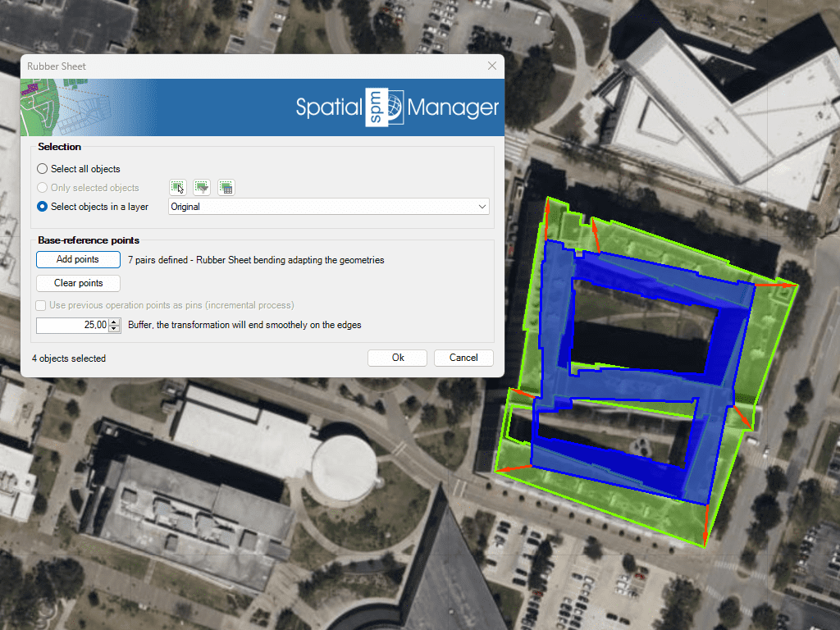
Task: Click the spm globe logo in banner
Action: [x=385, y=107]
